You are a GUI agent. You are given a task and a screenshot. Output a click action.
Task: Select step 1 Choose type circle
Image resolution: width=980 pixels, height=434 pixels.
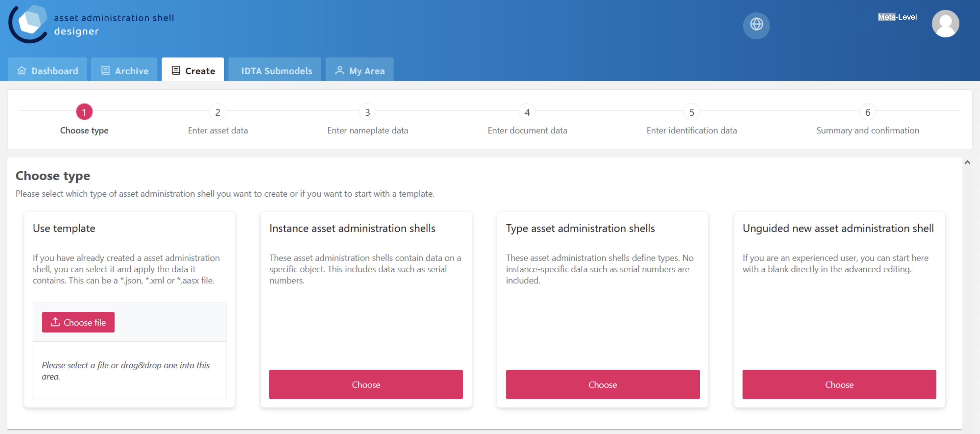pyautogui.click(x=84, y=112)
